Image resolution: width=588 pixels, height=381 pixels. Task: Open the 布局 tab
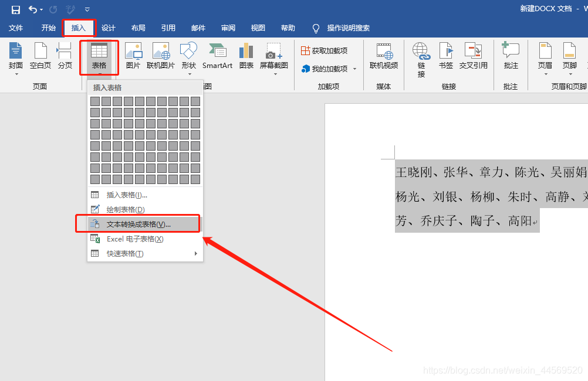point(138,28)
